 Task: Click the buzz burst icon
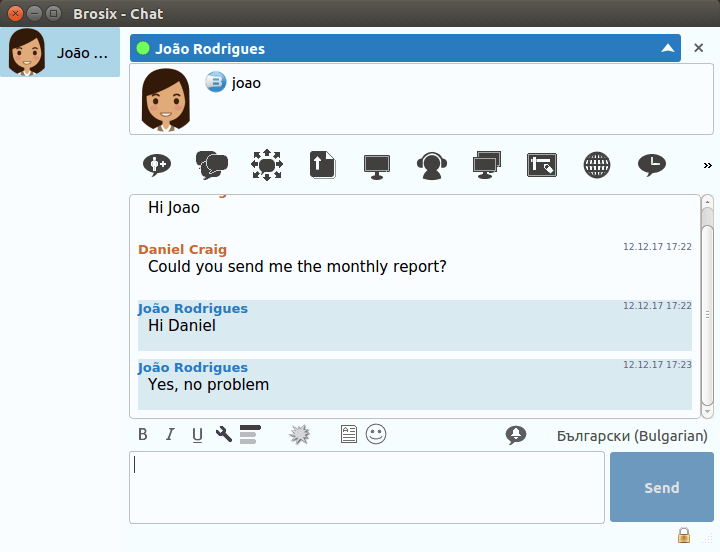pyautogui.click(x=299, y=434)
